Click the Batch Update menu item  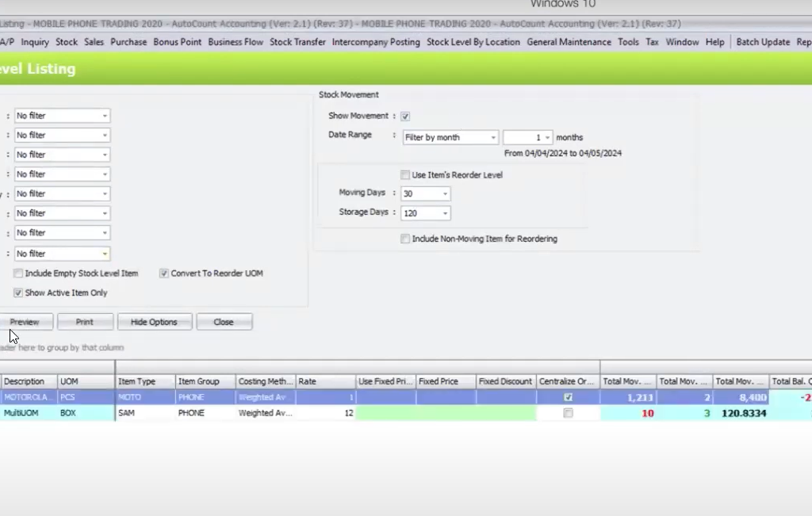(763, 42)
